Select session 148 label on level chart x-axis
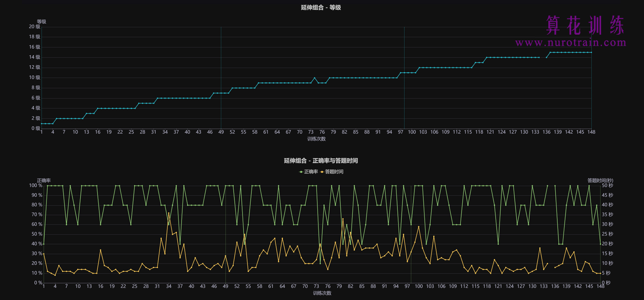 591,132
